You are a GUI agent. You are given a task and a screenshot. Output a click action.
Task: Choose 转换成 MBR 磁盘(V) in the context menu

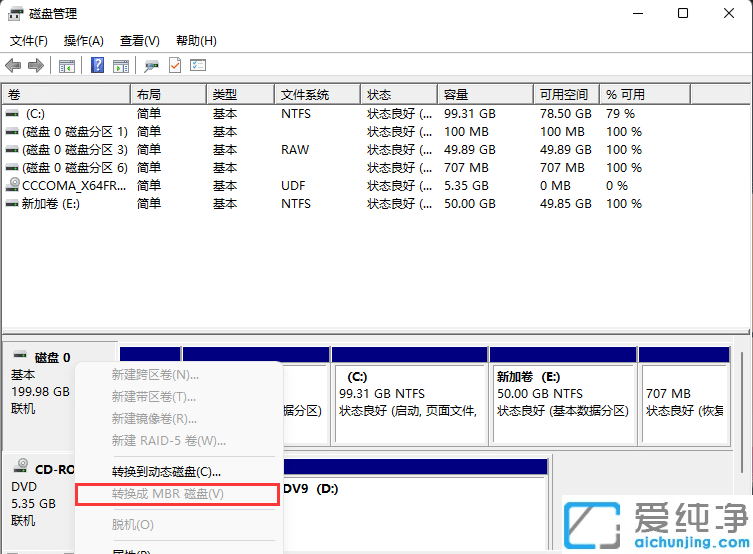click(178, 494)
